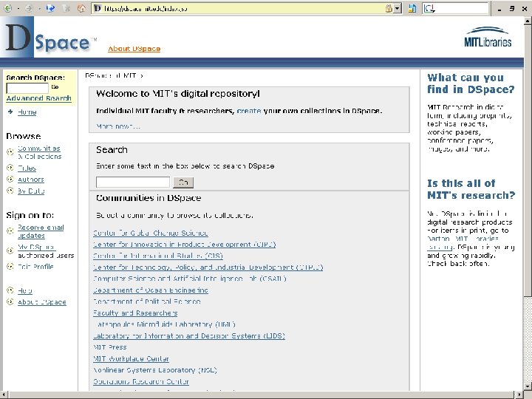Click the horizontal scrollbar right arrow
Image resolution: width=532 pixels, height=399 pixels.
tap(519, 395)
